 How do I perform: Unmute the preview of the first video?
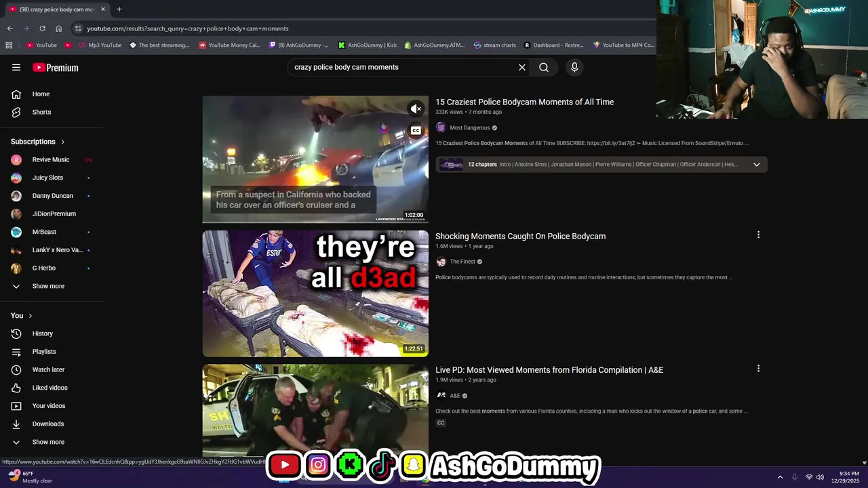[416, 108]
